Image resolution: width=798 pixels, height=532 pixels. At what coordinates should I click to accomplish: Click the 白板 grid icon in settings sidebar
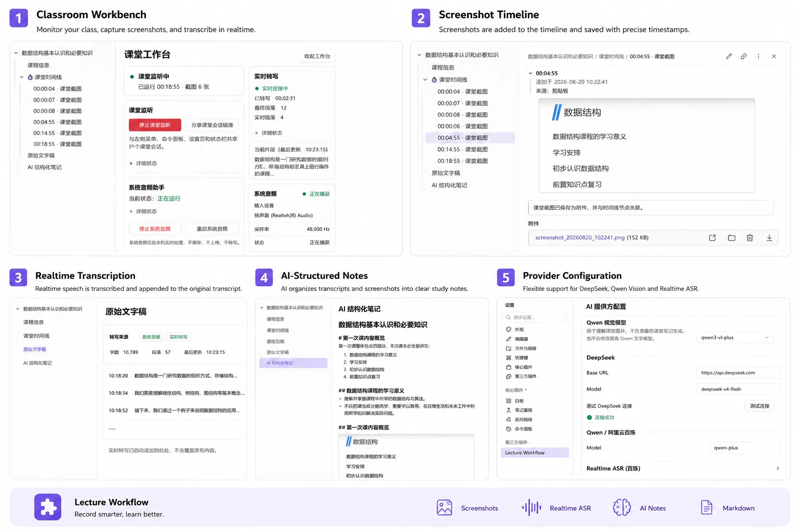[509, 401]
